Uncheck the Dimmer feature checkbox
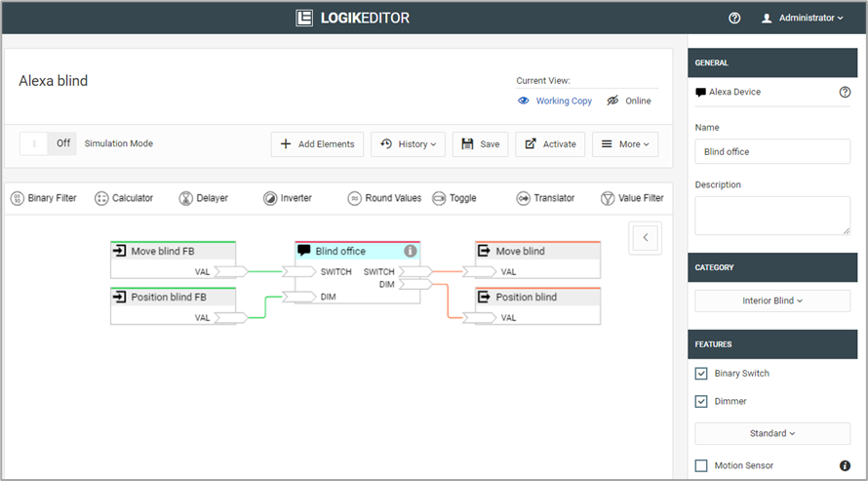The height and width of the screenshot is (481, 868). click(x=701, y=401)
